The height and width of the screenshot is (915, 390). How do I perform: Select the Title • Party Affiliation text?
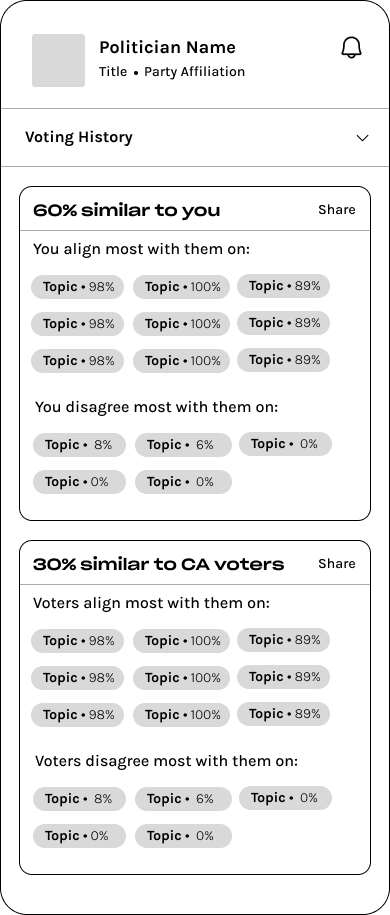click(172, 72)
